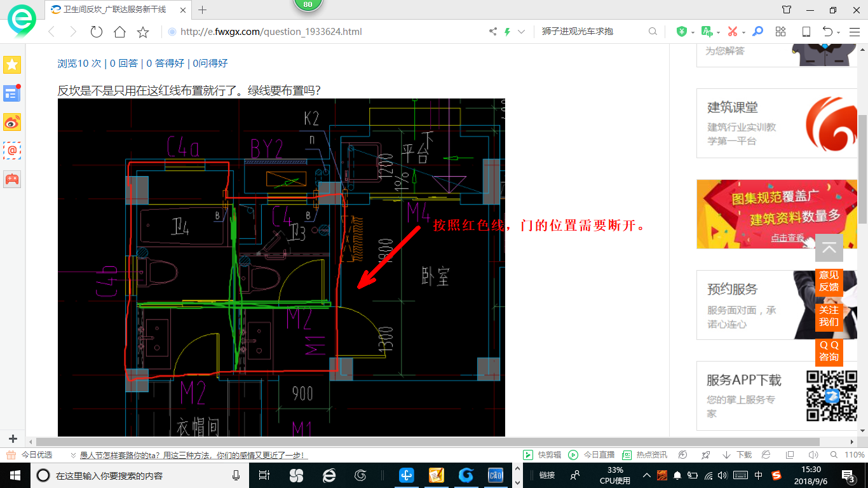Screen dimensions: 868x488
Task: Switch the 中 input method language
Action: click(759, 475)
